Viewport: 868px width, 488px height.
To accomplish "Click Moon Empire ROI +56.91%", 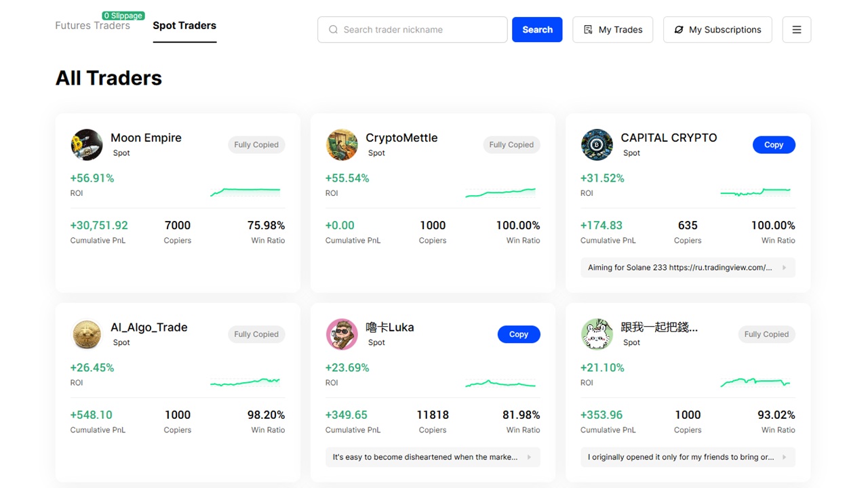I will tap(92, 178).
